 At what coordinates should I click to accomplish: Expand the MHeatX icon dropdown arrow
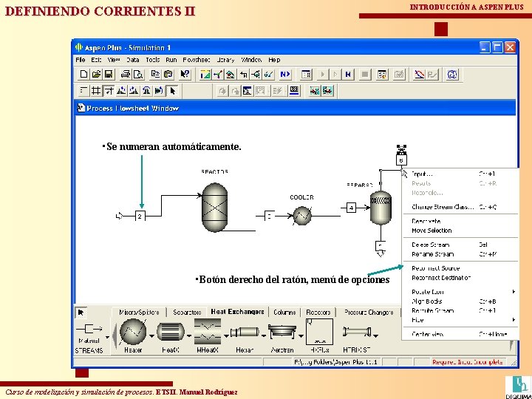coord(226,336)
